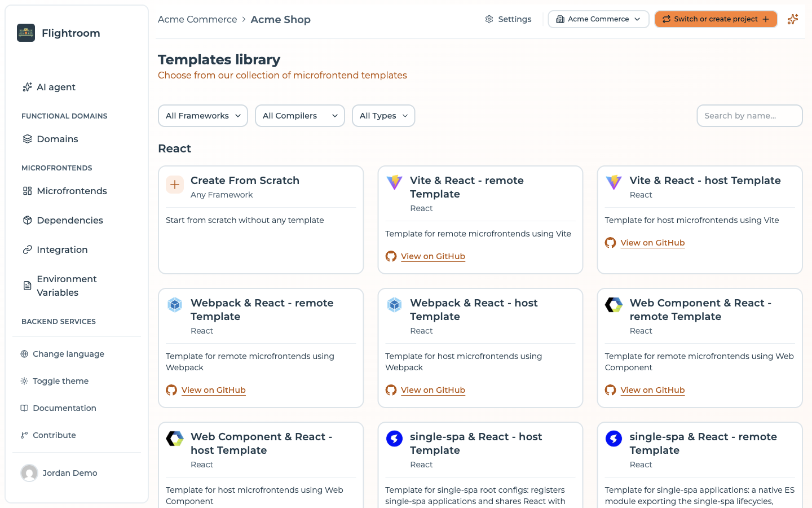The image size is (812, 508).
Task: Click the Settings gear icon
Action: [489, 19]
